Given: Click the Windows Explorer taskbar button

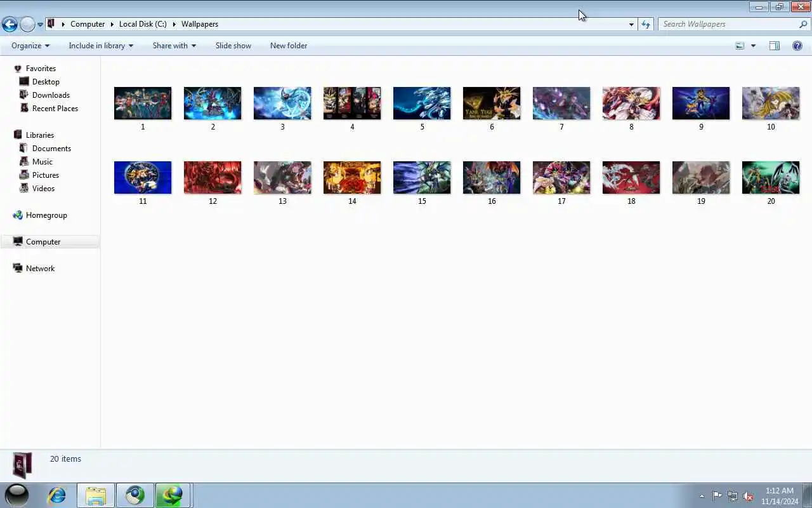Looking at the screenshot, I should pyautogui.click(x=96, y=495).
